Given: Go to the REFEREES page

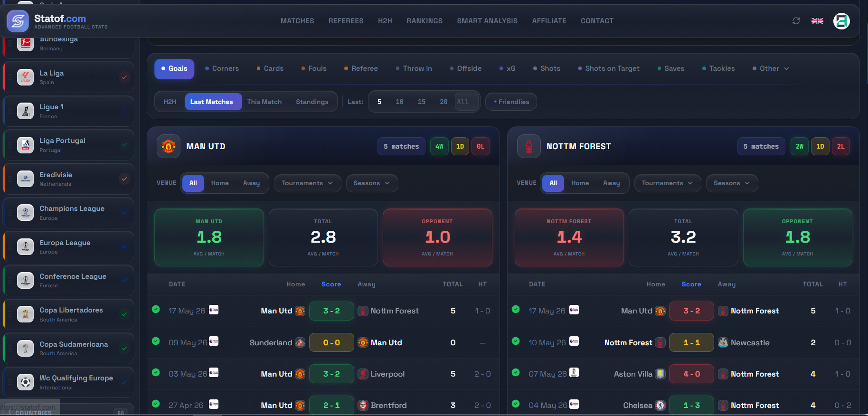Looking at the screenshot, I should [x=346, y=21].
